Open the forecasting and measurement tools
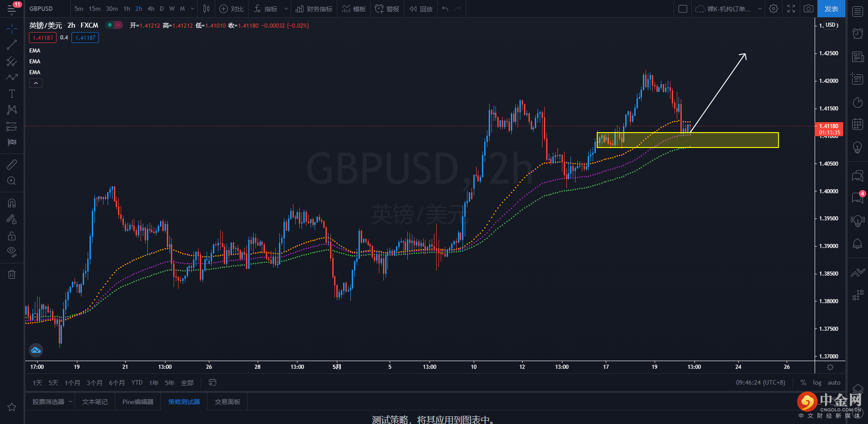Screen dimensions: 868x424 12,126
